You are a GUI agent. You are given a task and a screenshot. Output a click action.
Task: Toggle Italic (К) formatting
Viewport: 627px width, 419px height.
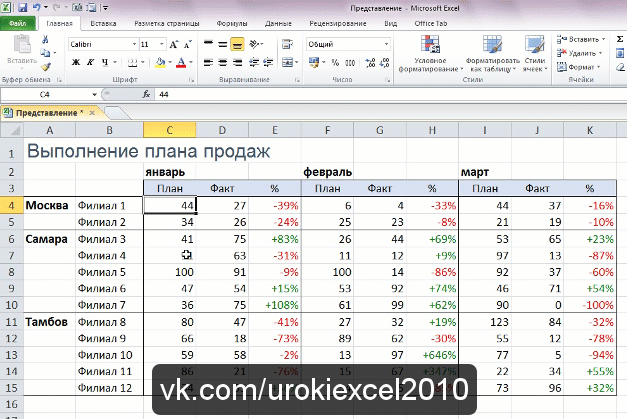(91, 62)
